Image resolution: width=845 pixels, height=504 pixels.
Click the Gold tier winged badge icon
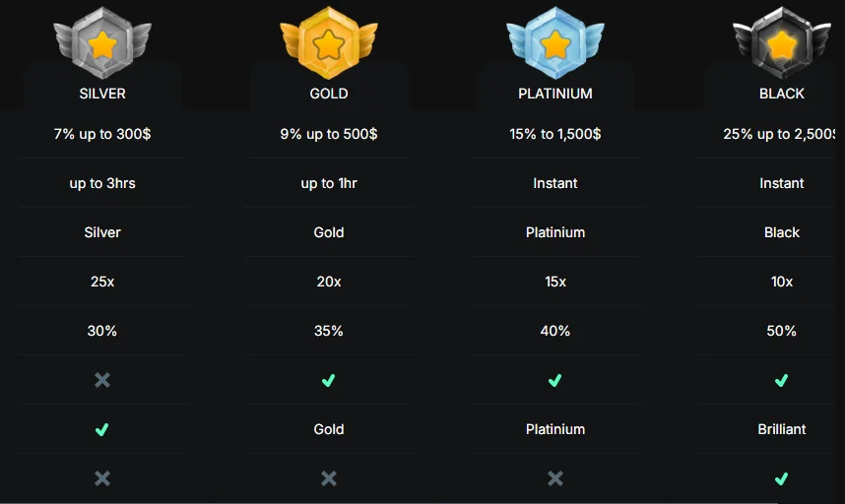pos(329,40)
